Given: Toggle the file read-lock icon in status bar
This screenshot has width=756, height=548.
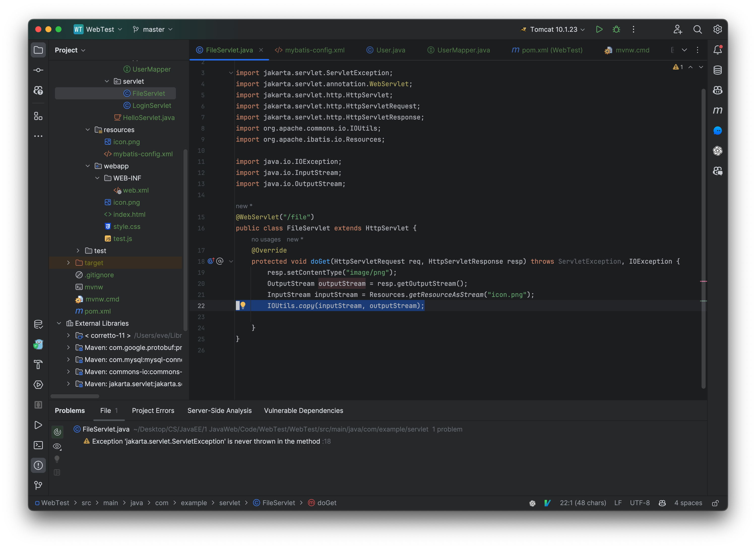Looking at the screenshot, I should pyautogui.click(x=715, y=503).
